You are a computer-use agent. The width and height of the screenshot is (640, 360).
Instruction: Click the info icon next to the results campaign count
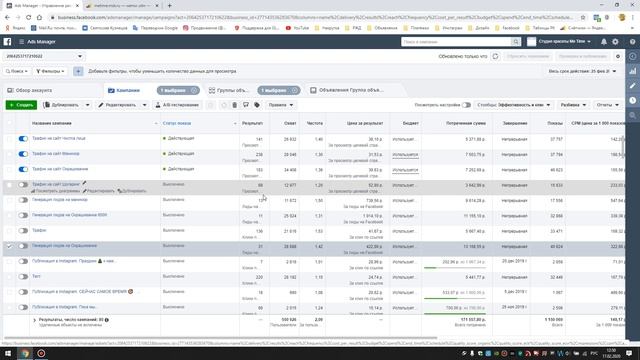(107, 320)
